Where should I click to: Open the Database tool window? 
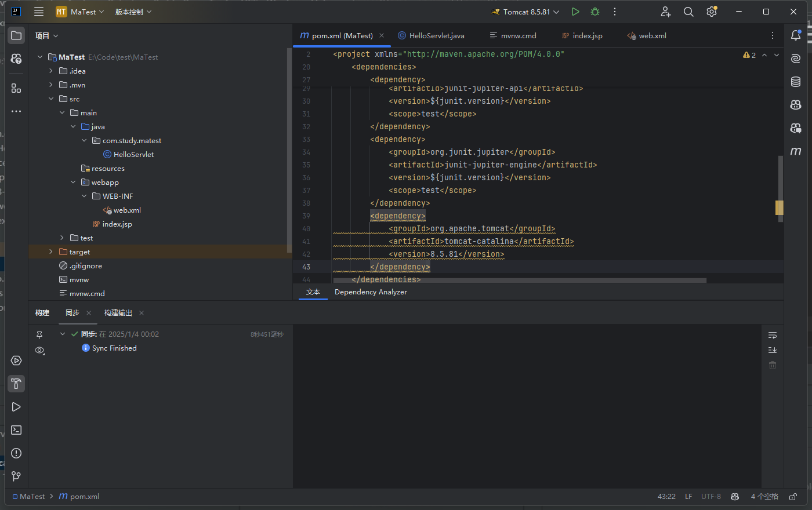796,82
